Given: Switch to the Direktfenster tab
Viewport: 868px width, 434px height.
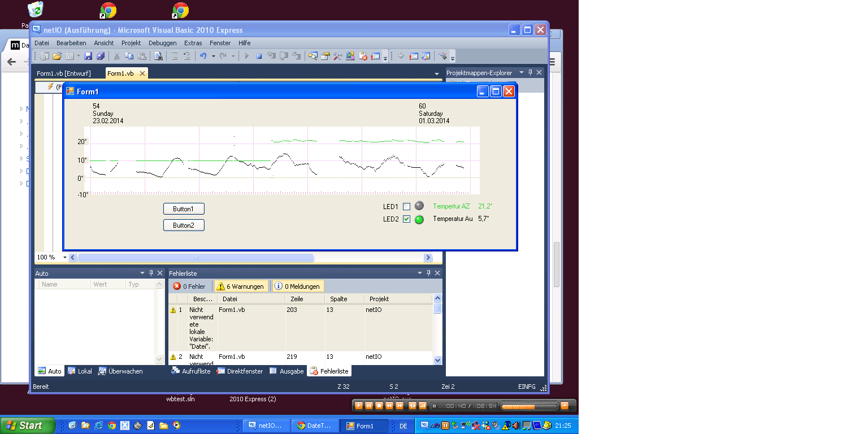Looking at the screenshot, I should pyautogui.click(x=240, y=371).
